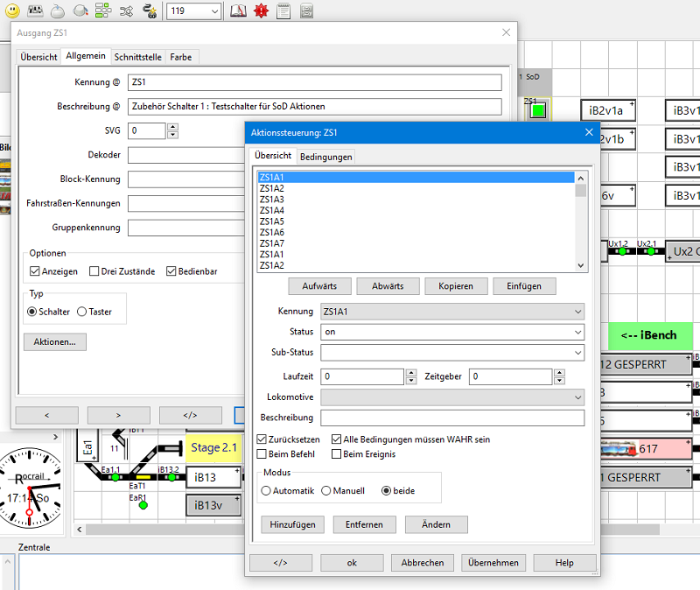Click the notepad icon in toolbar
The width and height of the screenshot is (700, 590).
click(x=283, y=11)
